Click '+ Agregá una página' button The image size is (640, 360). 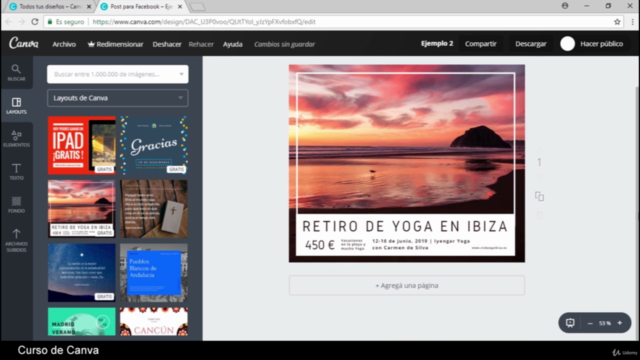click(407, 285)
